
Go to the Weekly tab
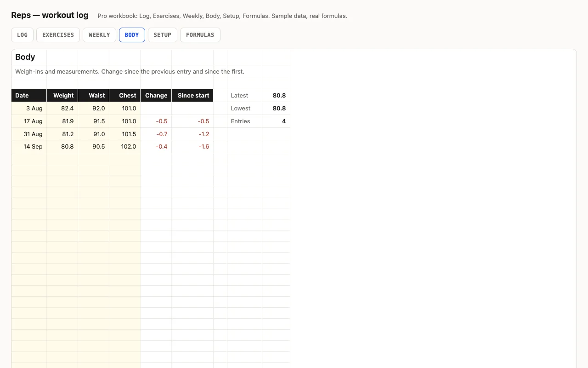[x=99, y=35]
